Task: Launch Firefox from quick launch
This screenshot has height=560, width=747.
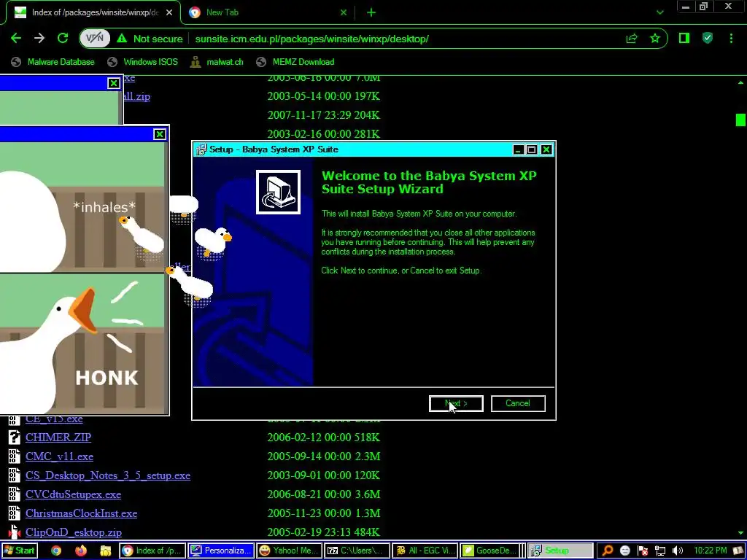Action: (81, 551)
